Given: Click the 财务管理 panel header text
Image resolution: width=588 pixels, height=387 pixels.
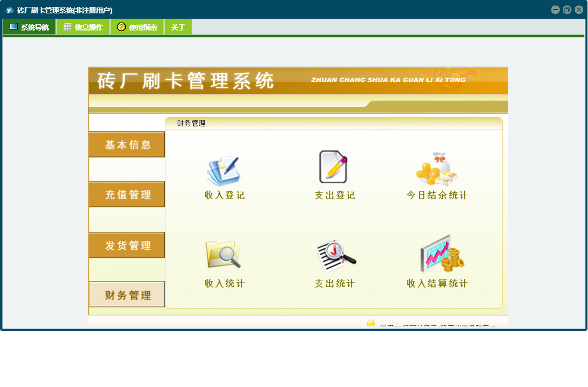Looking at the screenshot, I should tap(191, 123).
